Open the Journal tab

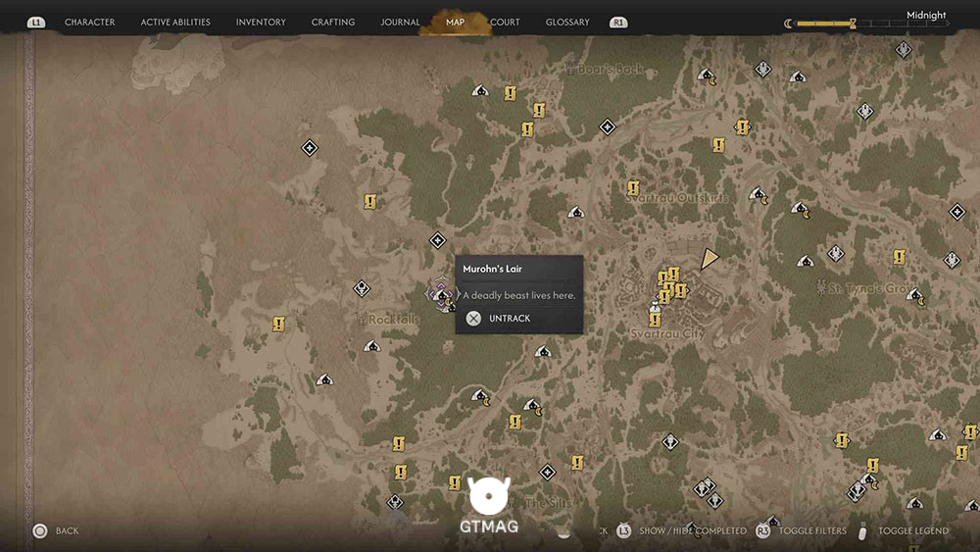pos(400,22)
